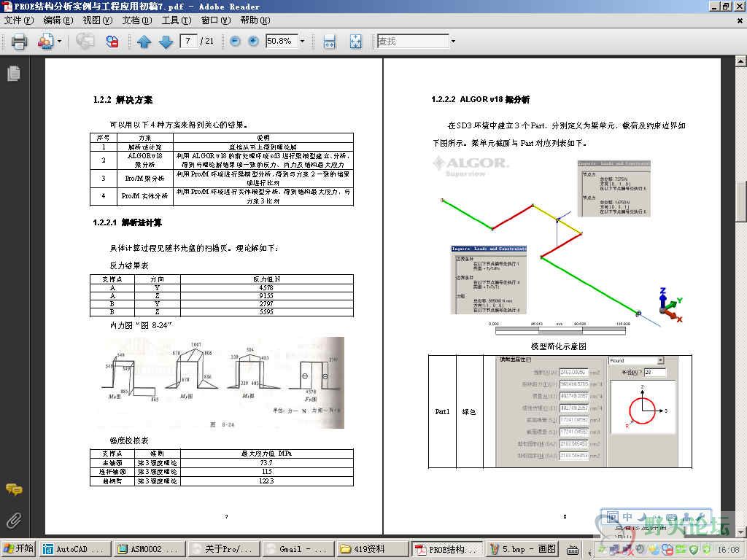Viewport: 747px width, 560px height.
Task: Go to next page with down arrow
Action: click(x=166, y=42)
